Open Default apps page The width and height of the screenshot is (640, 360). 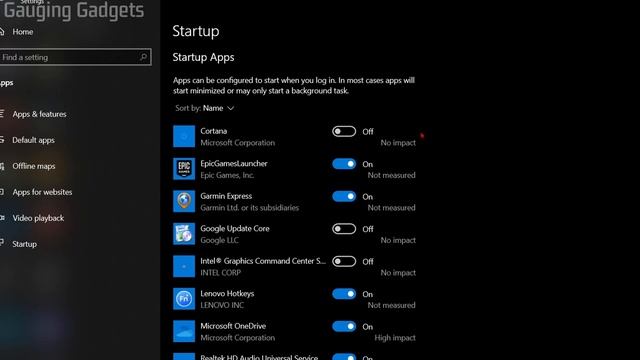tap(33, 140)
